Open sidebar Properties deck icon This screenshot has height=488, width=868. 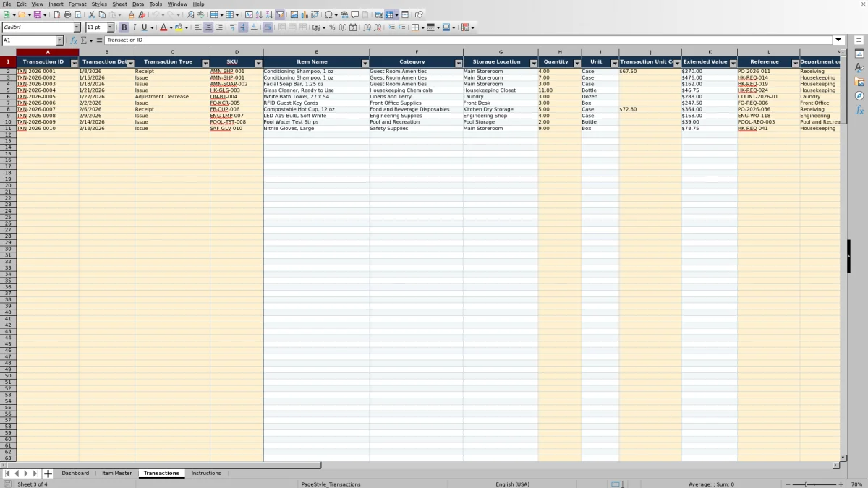tap(859, 54)
